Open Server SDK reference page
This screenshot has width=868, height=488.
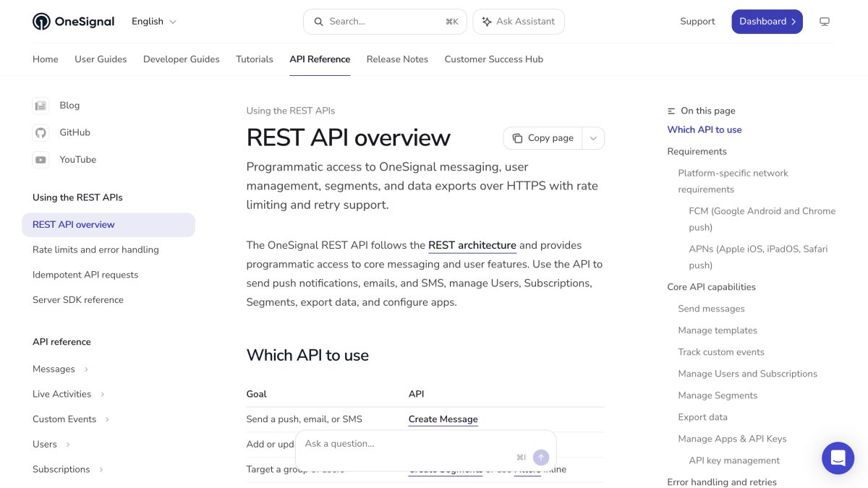point(78,300)
